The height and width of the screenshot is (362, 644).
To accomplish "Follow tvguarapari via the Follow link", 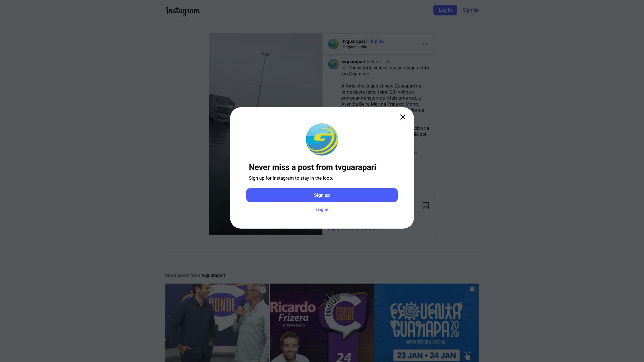I will click(x=378, y=41).
